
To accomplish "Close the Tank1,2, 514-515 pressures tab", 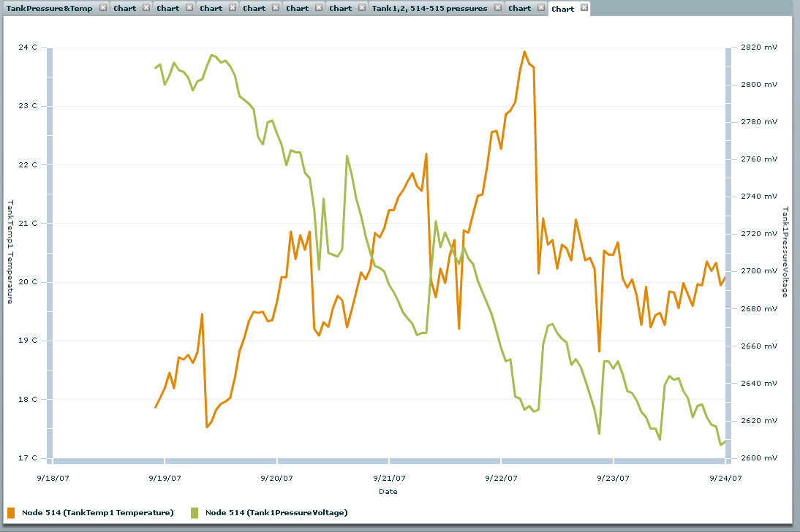I will [x=497, y=7].
